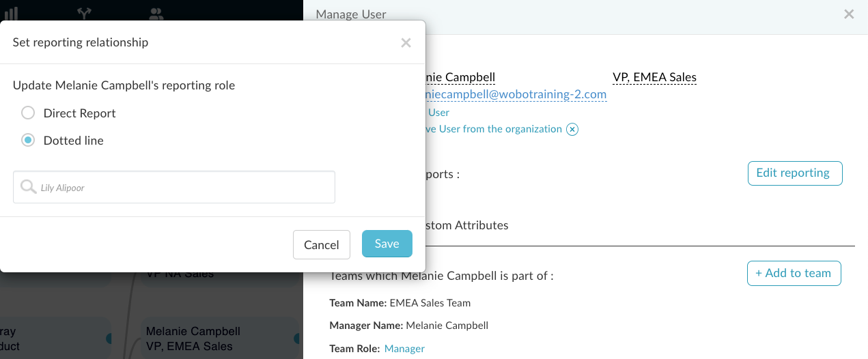The width and height of the screenshot is (868, 359).
Task: Open the people icon in top bar
Action: click(x=156, y=13)
